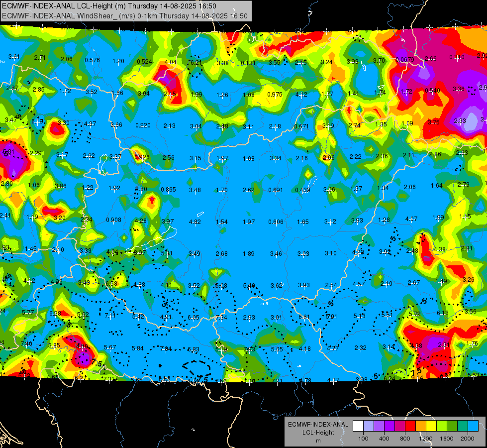Click the 100 tick label in the legend

[363, 439]
